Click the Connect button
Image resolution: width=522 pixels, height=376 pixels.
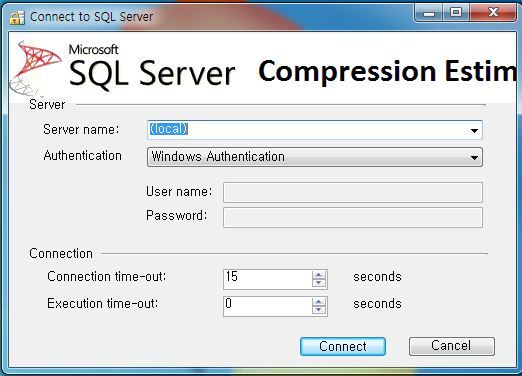pyautogui.click(x=343, y=346)
